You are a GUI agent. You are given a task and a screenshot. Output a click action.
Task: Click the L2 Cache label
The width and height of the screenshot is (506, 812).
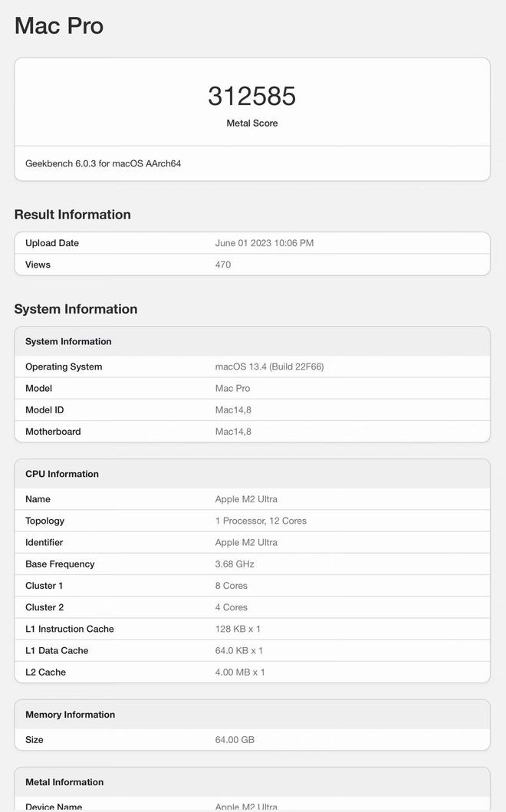tap(45, 672)
